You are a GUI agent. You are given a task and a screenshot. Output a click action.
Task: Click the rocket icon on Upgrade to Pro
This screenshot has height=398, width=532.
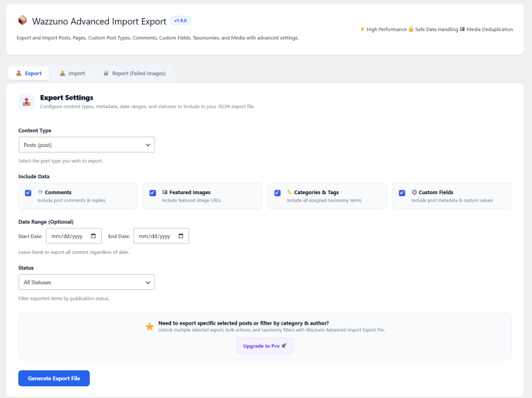click(284, 346)
